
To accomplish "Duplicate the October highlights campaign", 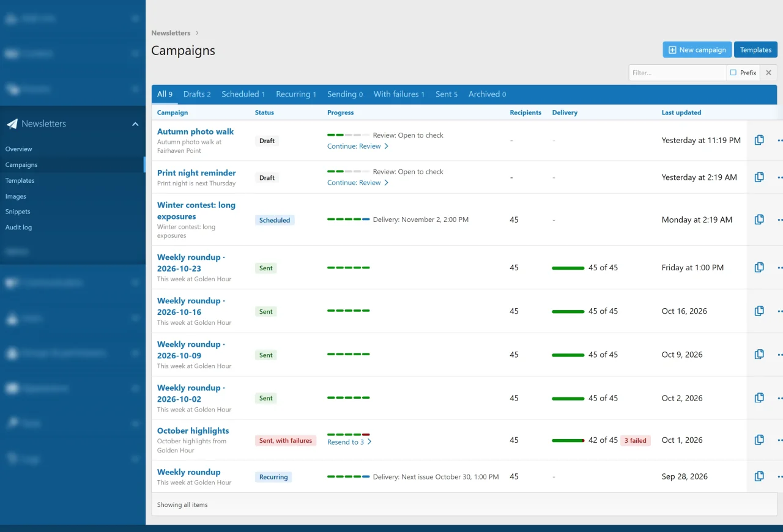I will point(759,440).
